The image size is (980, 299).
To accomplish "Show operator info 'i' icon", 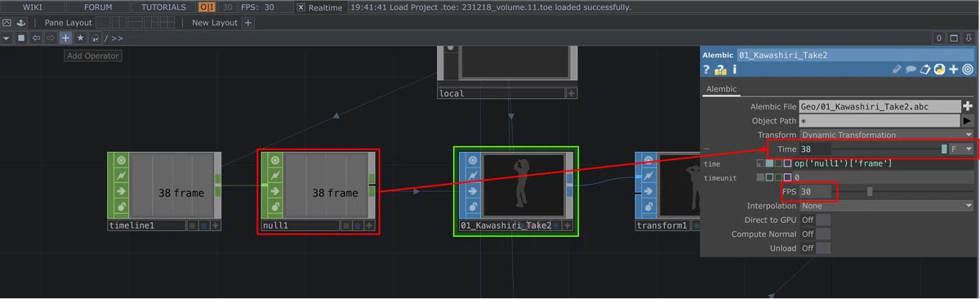I will (734, 70).
